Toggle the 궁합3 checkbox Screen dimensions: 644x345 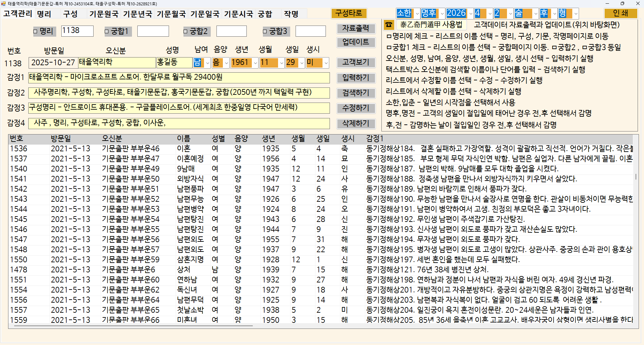coord(265,32)
